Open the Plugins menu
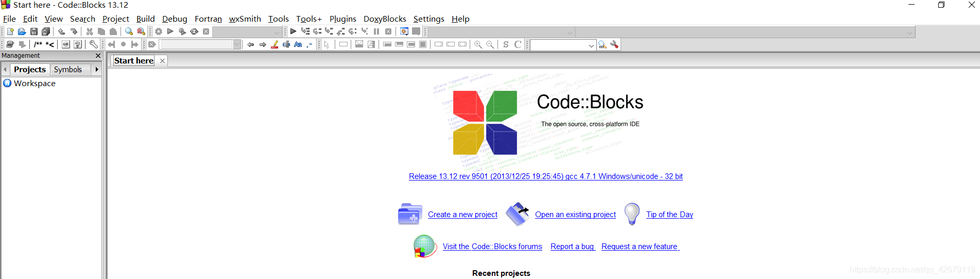The width and height of the screenshot is (980, 279). pos(342,19)
